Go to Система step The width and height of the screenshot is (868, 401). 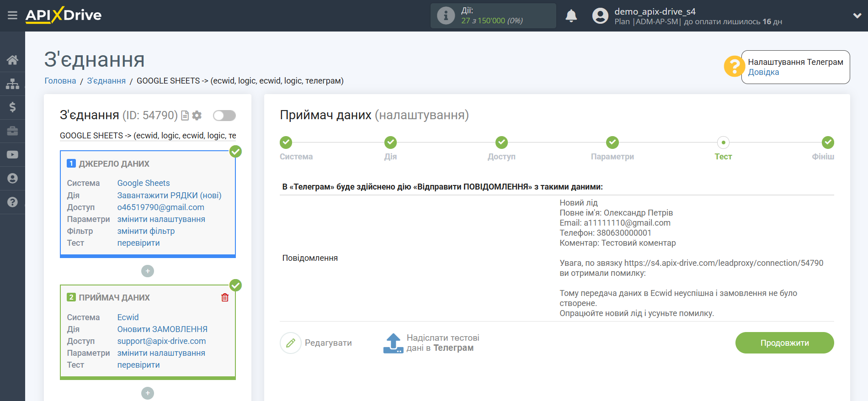(286, 142)
